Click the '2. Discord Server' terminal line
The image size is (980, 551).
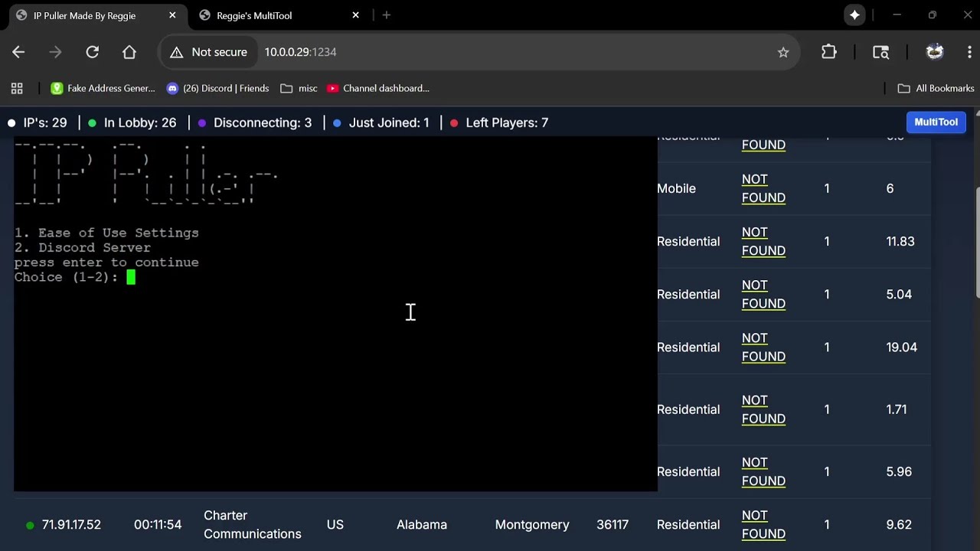point(83,247)
